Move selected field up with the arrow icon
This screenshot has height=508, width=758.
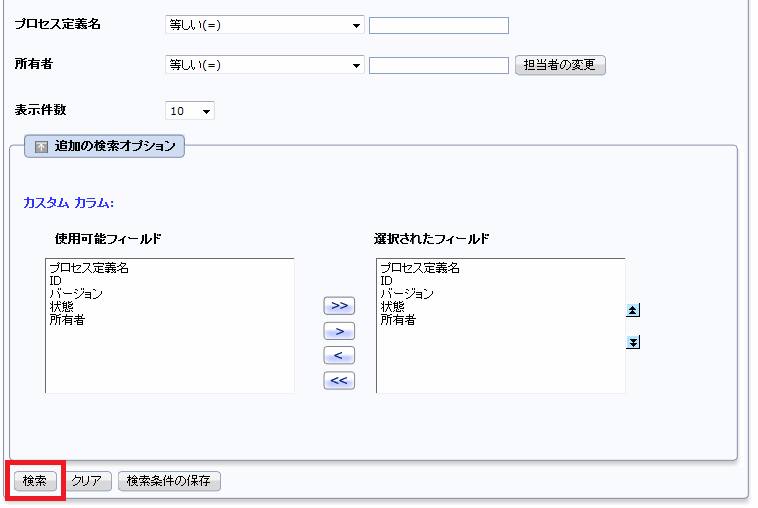click(x=633, y=310)
